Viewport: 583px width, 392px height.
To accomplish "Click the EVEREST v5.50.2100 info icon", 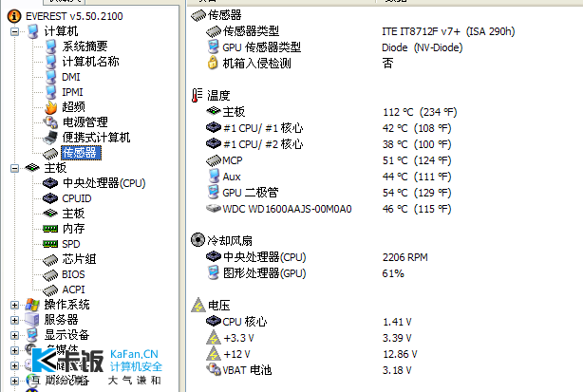I will 14,16.
